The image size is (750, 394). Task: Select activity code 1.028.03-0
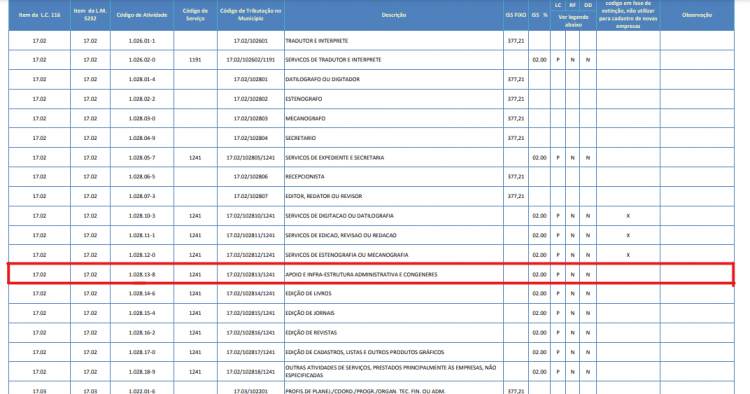pyautogui.click(x=142, y=119)
